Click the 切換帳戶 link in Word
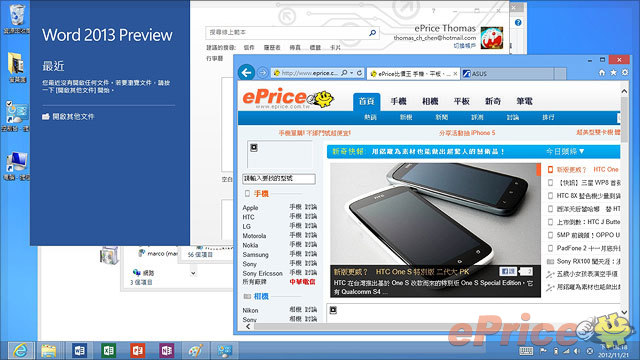 pos(465,46)
